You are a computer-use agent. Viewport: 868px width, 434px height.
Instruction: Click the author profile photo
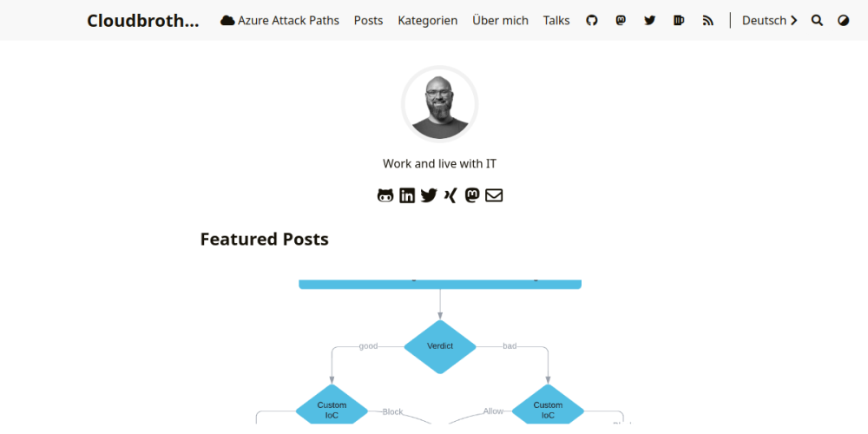pyautogui.click(x=440, y=104)
